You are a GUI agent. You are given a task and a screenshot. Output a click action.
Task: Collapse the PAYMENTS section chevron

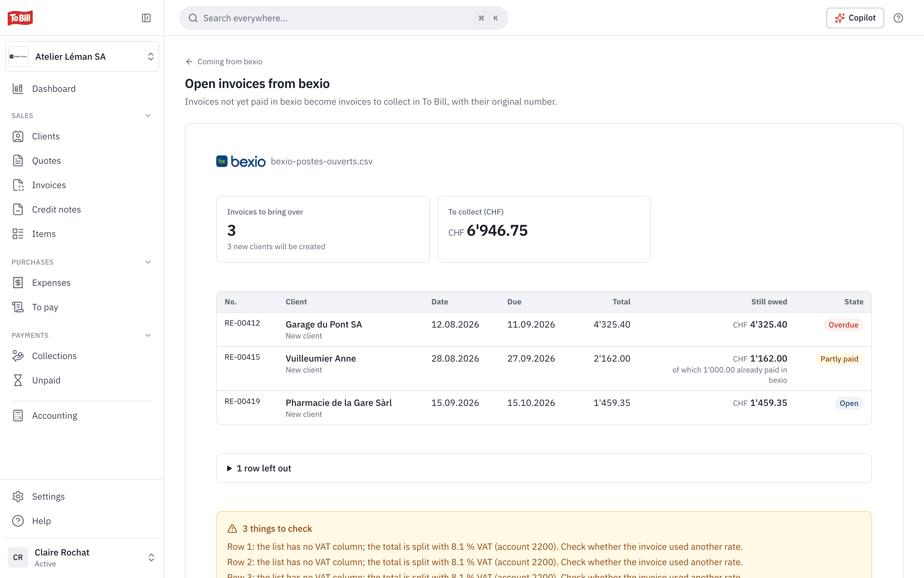(148, 335)
